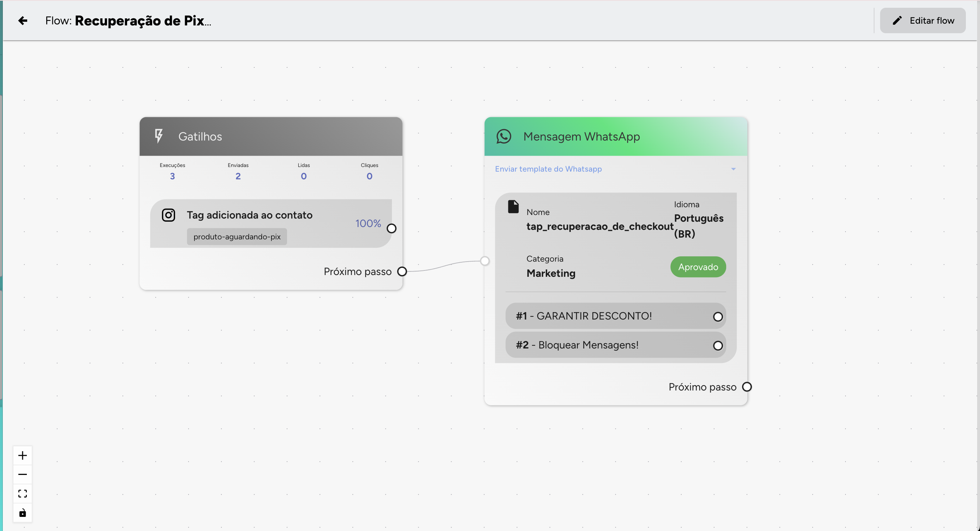Click the document icon beside Nome
This screenshot has height=531, width=980.
(513, 207)
